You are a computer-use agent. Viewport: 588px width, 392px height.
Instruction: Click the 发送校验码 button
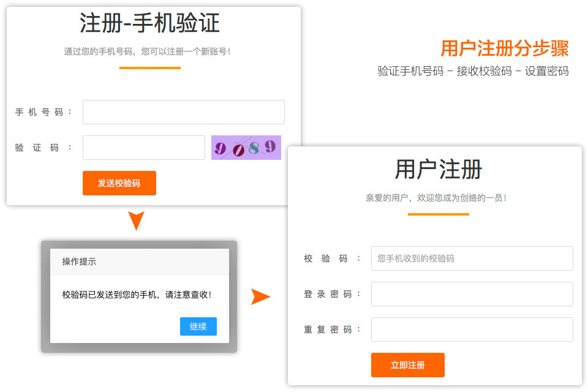119,183
